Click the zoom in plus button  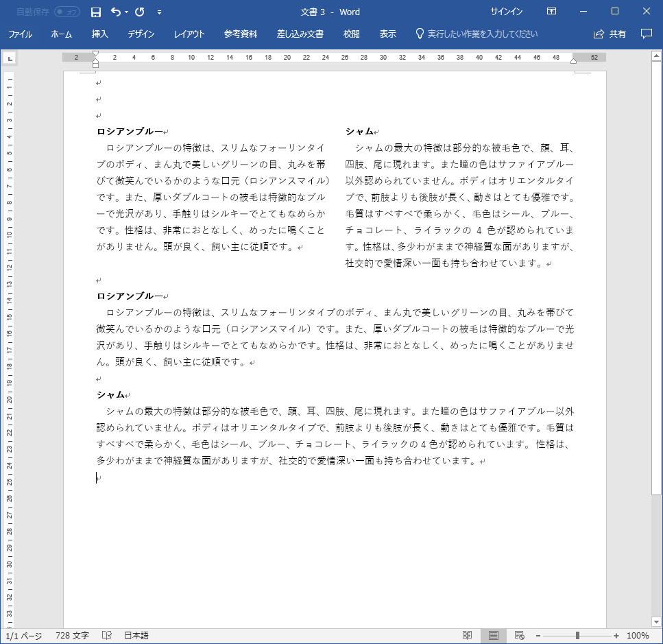[x=616, y=636]
